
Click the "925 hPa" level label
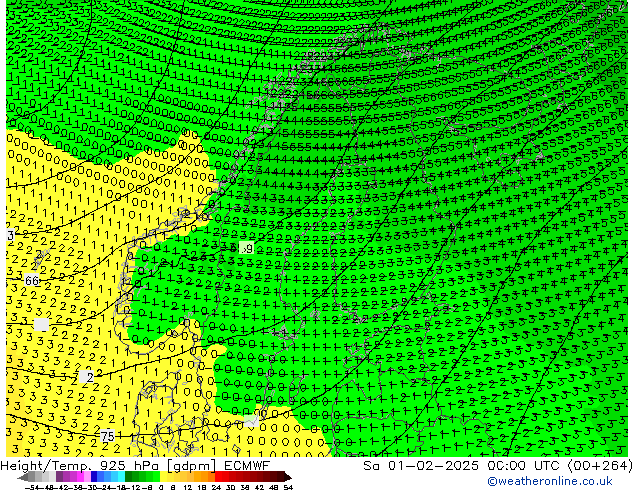pos(128,466)
